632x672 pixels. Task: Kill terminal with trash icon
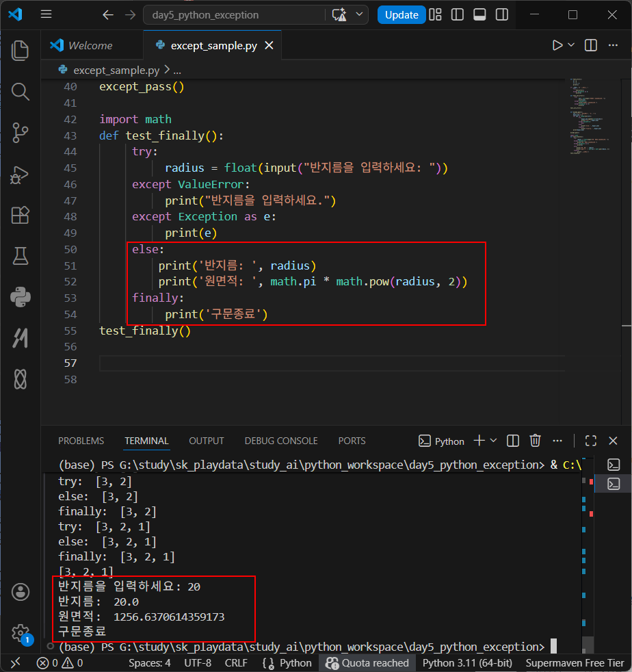[x=535, y=441]
